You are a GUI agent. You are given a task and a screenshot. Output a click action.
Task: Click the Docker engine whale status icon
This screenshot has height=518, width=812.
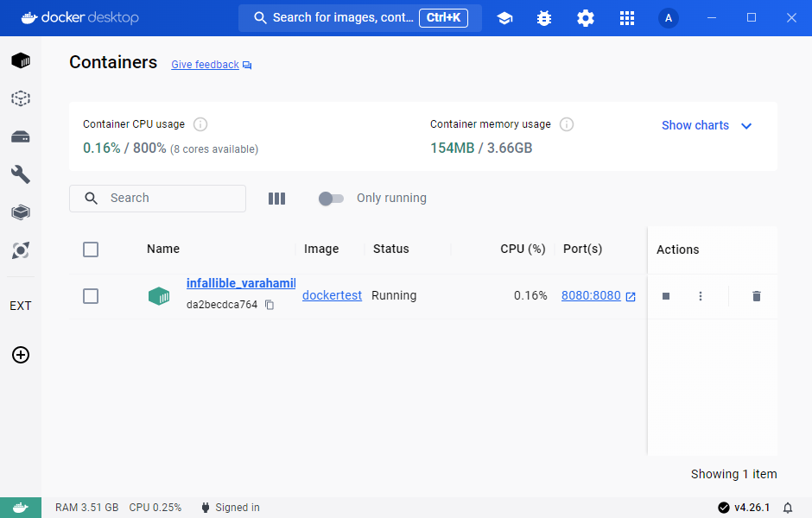21,508
